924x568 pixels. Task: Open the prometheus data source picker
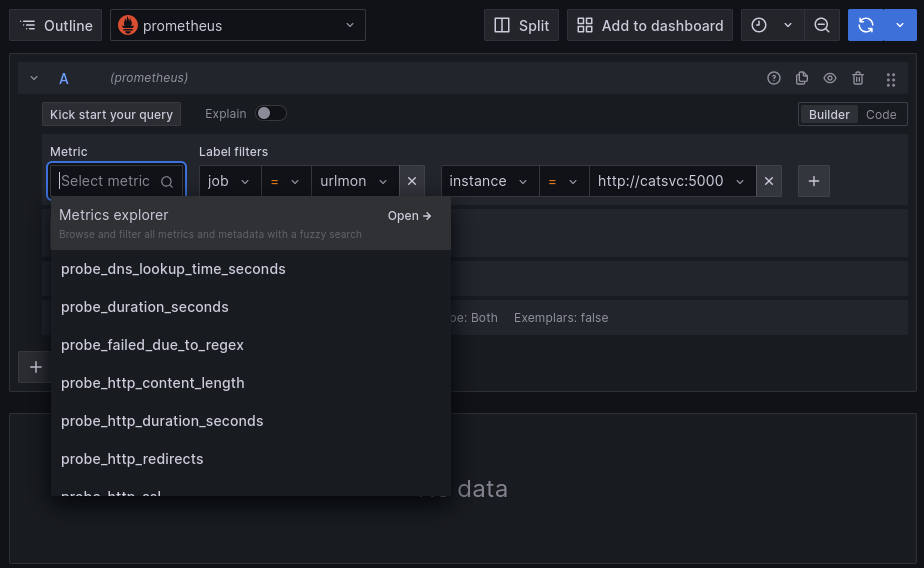pos(237,25)
